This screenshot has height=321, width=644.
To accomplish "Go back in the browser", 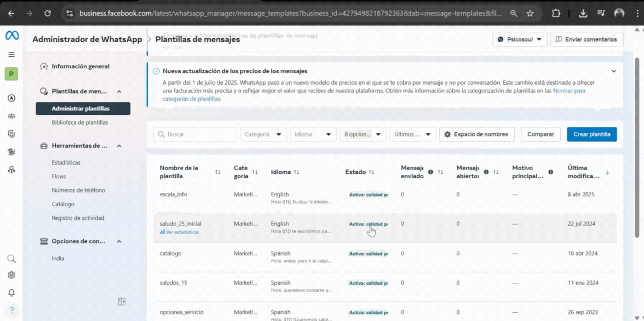I will coord(11,13).
